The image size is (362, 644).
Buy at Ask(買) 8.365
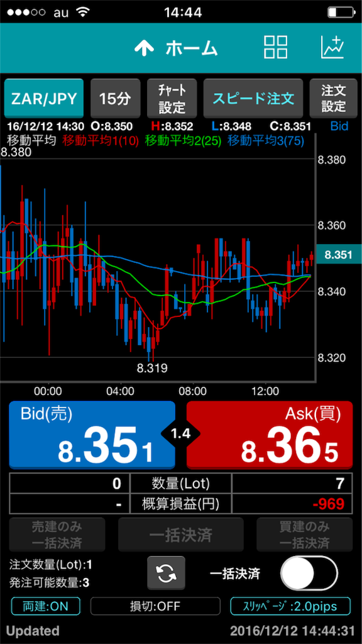point(270,435)
